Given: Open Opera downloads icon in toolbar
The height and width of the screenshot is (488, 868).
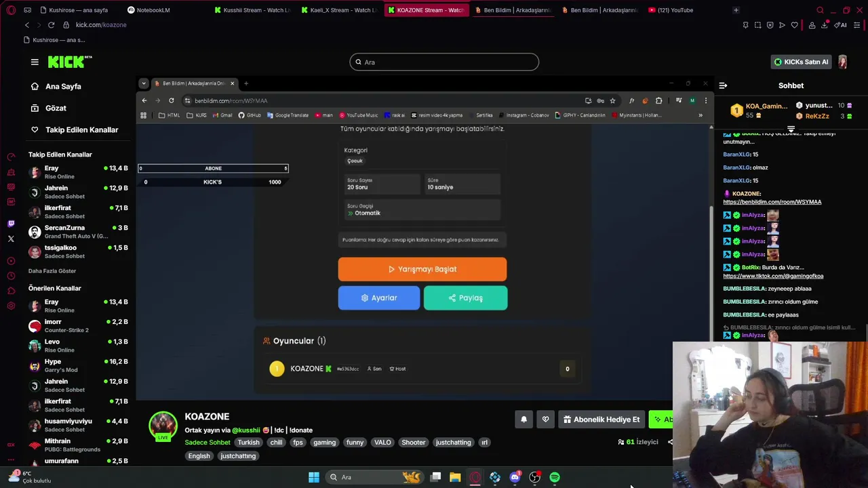Looking at the screenshot, I should (x=824, y=25).
